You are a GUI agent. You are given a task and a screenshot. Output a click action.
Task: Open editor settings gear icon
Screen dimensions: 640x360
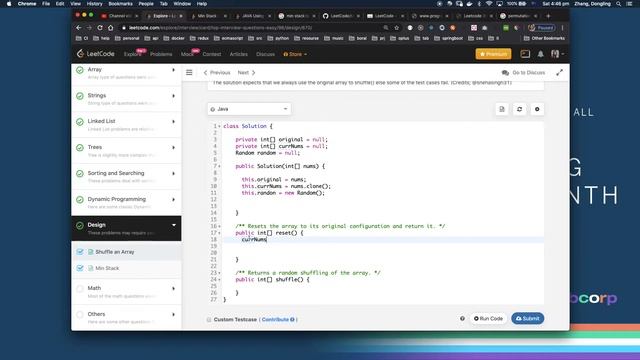click(x=537, y=109)
